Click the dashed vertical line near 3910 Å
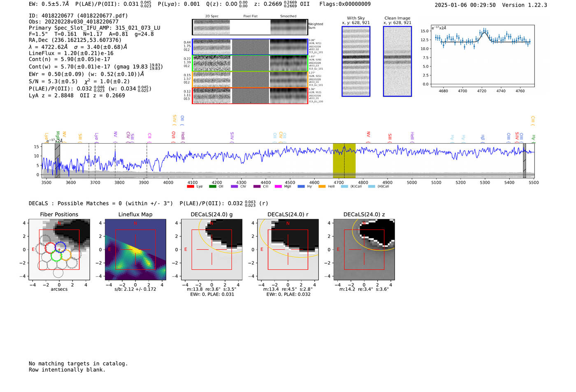This screenshot has width=576, height=392. (x=147, y=161)
